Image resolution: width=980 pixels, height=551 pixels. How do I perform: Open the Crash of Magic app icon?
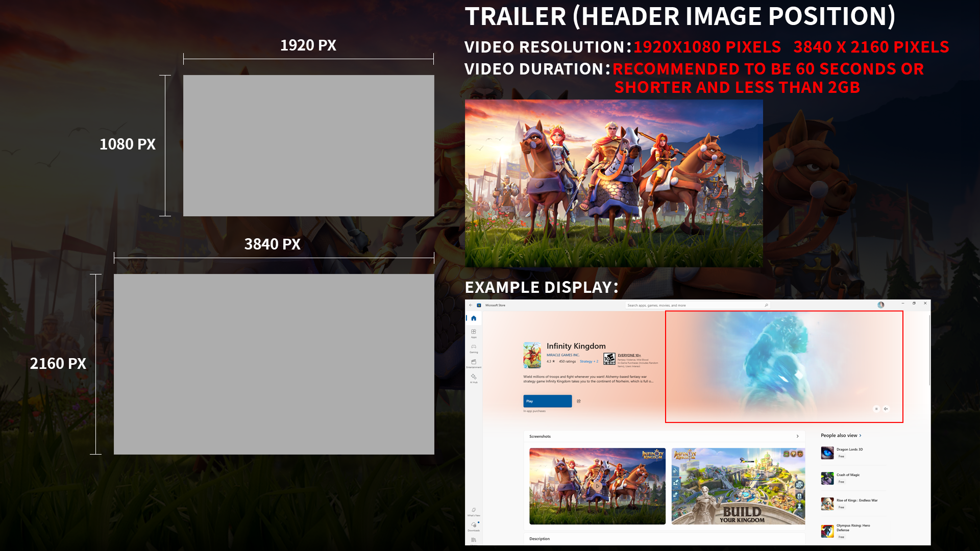[827, 478]
